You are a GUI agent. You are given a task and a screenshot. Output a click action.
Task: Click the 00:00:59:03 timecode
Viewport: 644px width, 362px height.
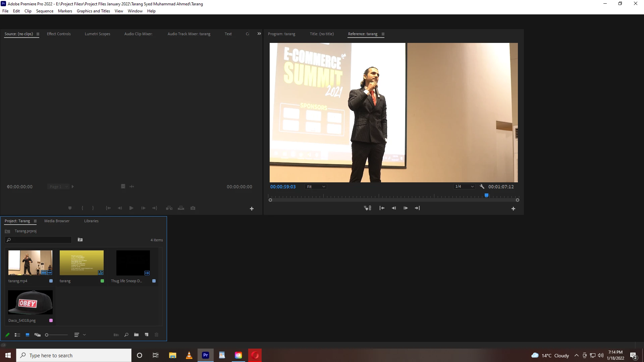pos(283,187)
